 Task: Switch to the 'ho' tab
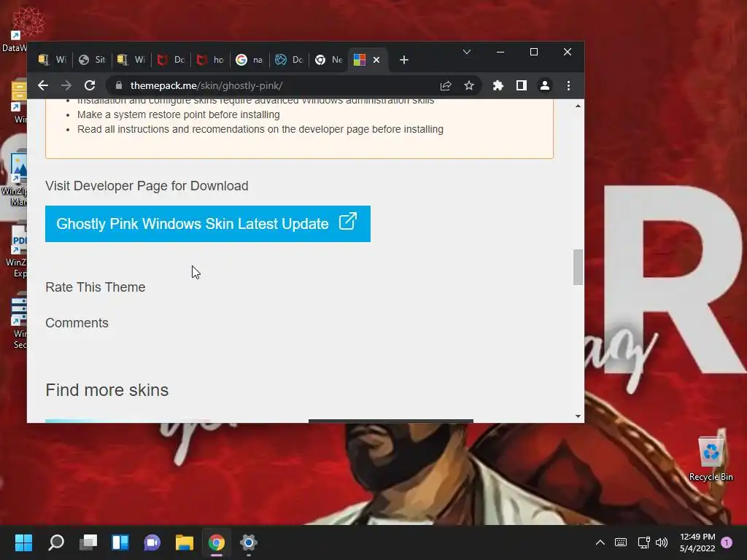(x=210, y=60)
